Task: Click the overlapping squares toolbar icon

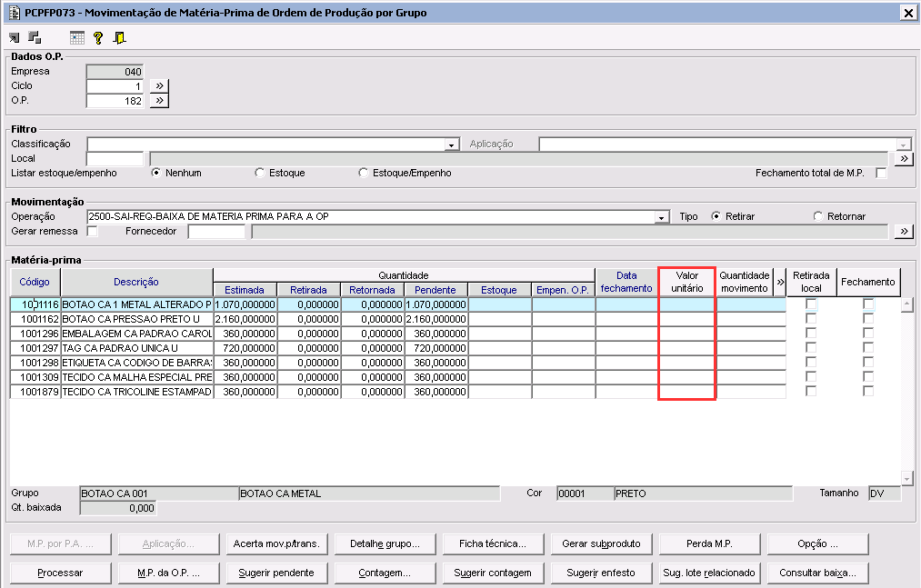Action: point(35,37)
